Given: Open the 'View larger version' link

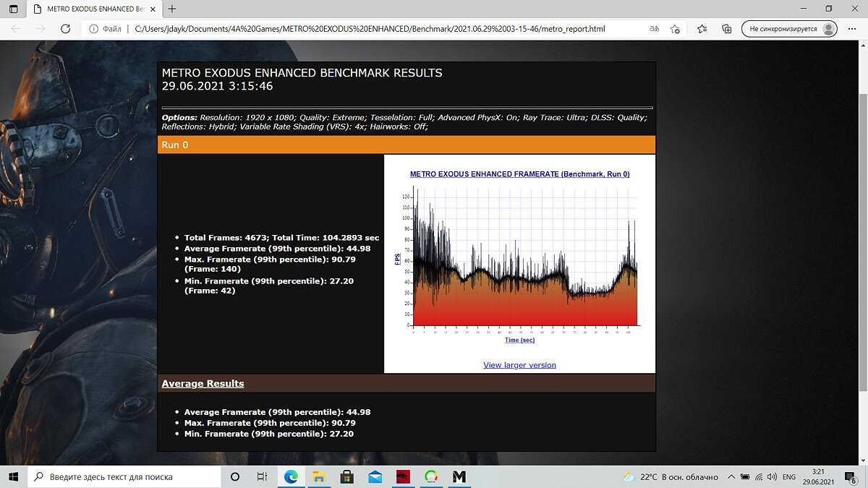Looking at the screenshot, I should 519,365.
